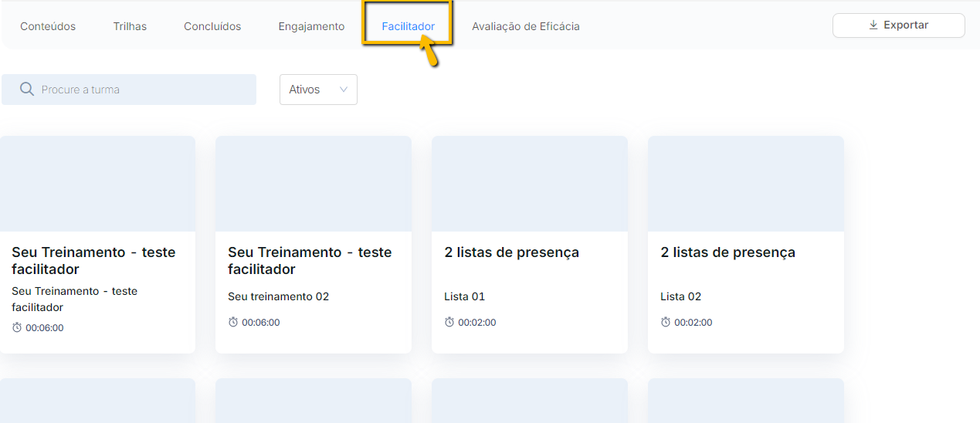Click the download icon in Exportar button
Viewport: 980px width, 423px height.
click(x=873, y=25)
